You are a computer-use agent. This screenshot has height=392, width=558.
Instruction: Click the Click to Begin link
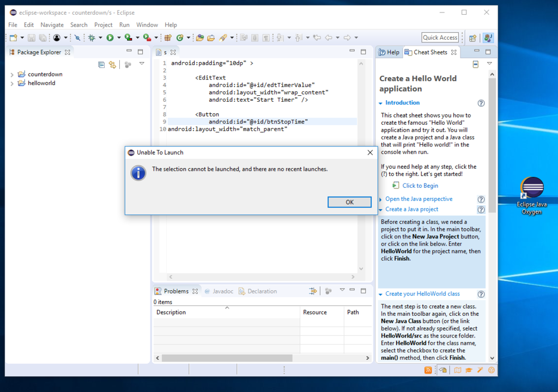(420, 186)
